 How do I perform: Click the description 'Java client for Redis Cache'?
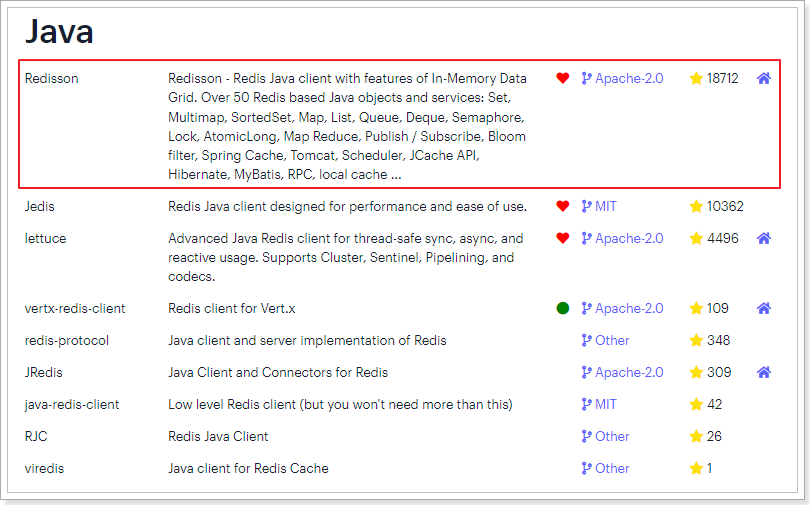coord(248,469)
